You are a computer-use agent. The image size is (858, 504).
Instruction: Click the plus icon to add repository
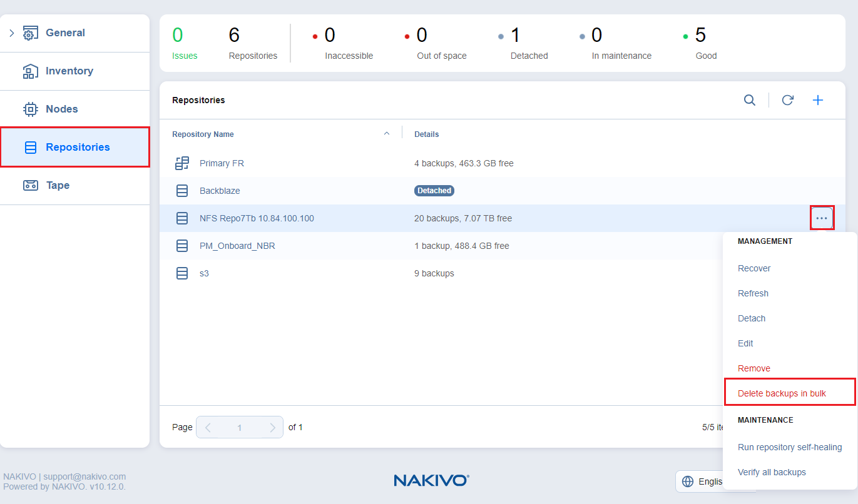point(817,100)
